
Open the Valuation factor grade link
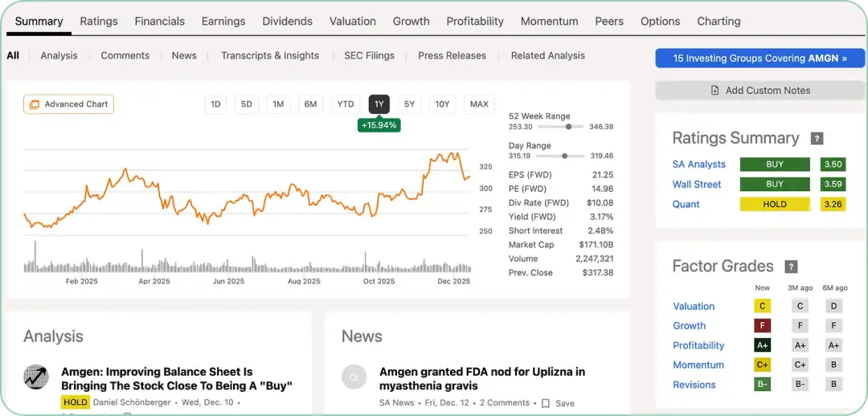click(x=694, y=307)
